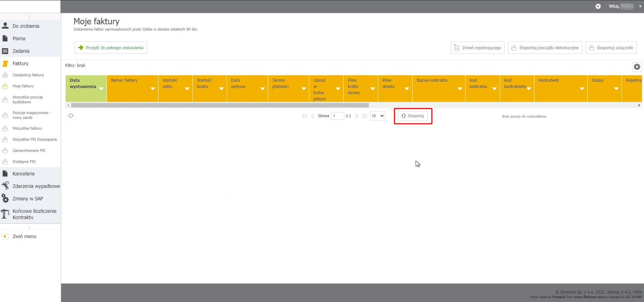This screenshot has height=302, width=644.
Task: Open the settings gear in top bar
Action: 598,6
